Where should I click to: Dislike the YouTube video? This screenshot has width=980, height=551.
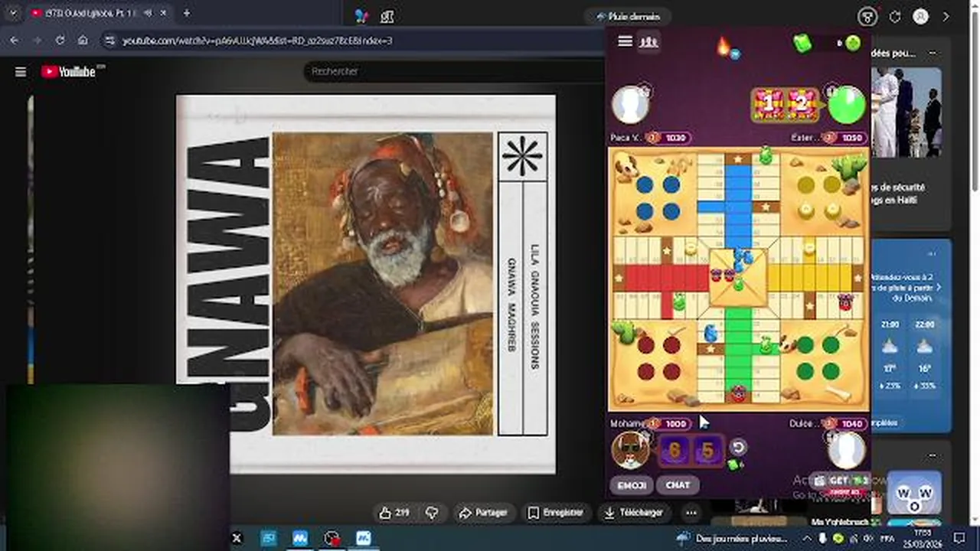pos(432,513)
